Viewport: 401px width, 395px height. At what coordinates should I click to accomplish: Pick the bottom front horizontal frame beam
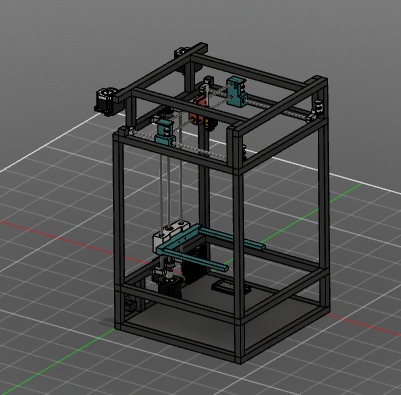[x=177, y=343]
